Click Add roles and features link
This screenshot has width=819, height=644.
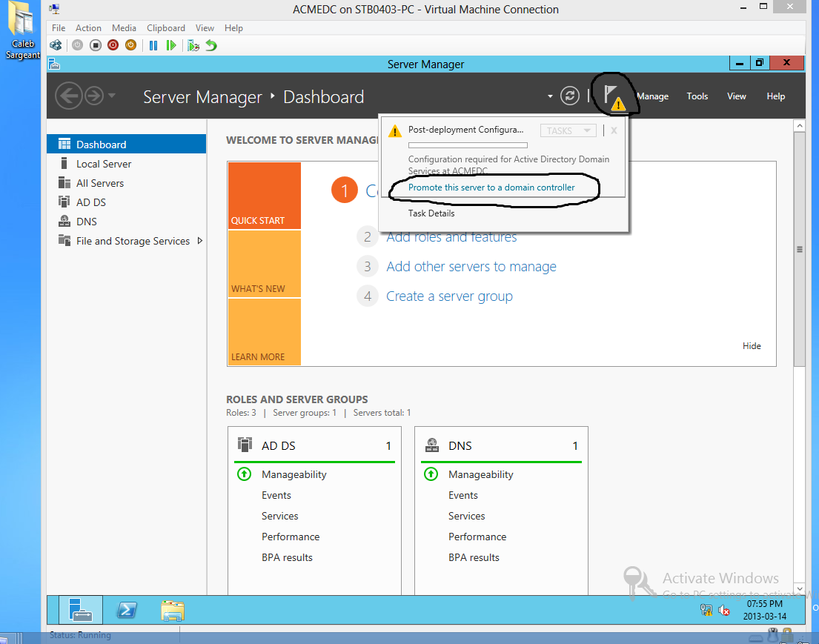[451, 237]
